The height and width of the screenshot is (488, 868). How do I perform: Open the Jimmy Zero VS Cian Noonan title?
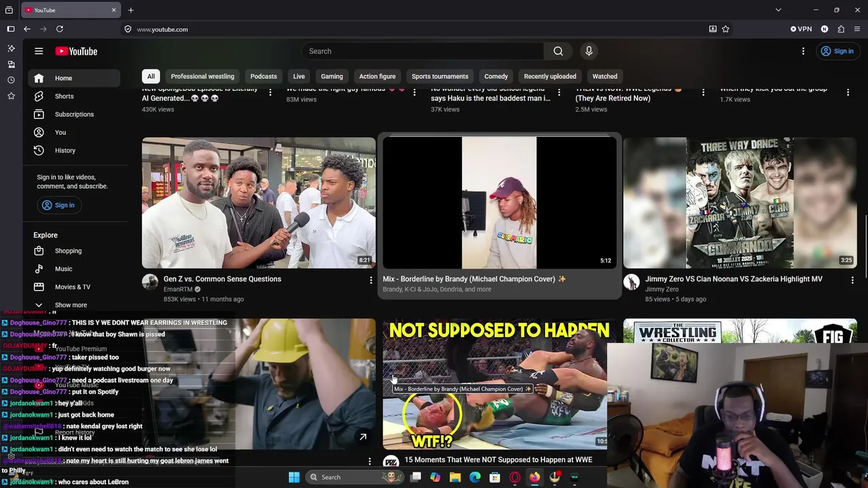click(x=734, y=279)
